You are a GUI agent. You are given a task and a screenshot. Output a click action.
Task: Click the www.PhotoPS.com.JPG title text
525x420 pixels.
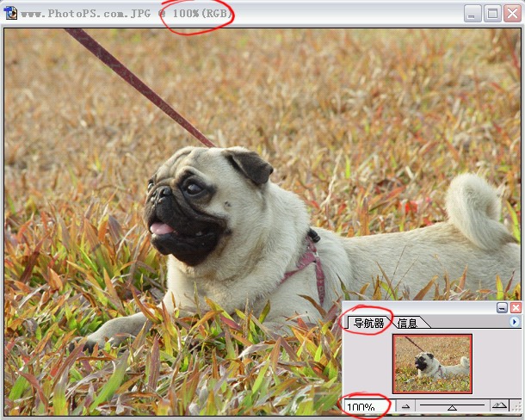click(x=85, y=14)
